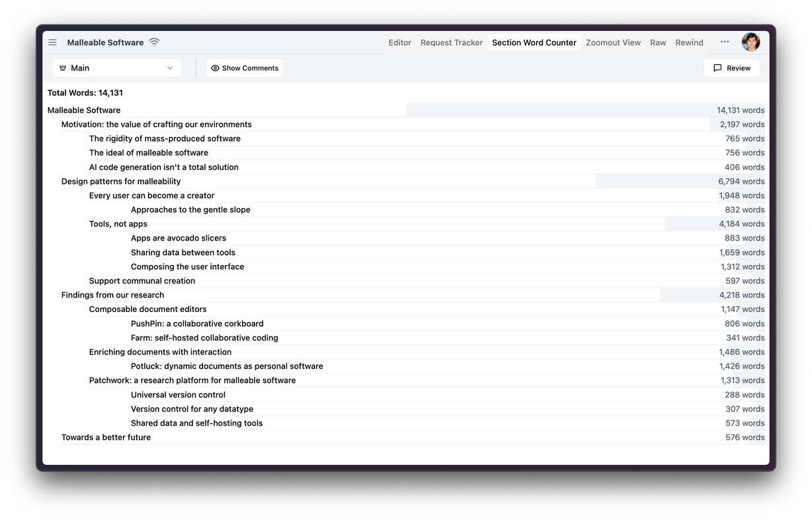812x519 pixels.
Task: Click the user profile avatar
Action: point(751,42)
